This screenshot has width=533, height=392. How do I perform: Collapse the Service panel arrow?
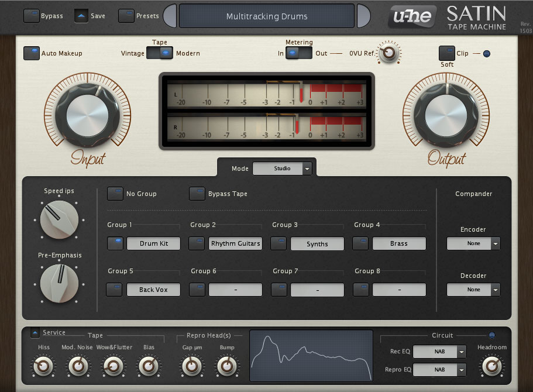point(35,332)
